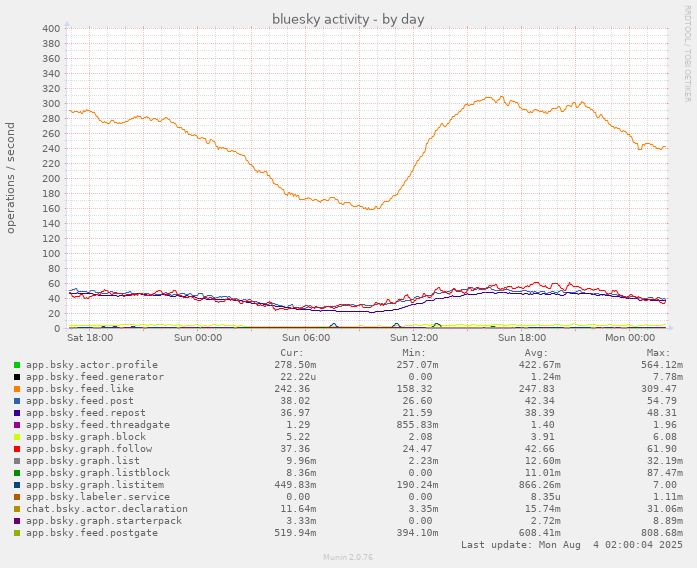This screenshot has height=568, width=697.
Task: Select the app.bsky.feed.postgate legend label
Action: (92, 533)
